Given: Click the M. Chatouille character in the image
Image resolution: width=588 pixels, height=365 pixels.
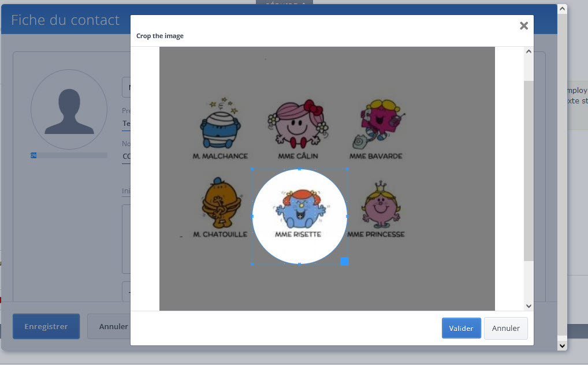Looking at the screenshot, I should click(x=221, y=203).
